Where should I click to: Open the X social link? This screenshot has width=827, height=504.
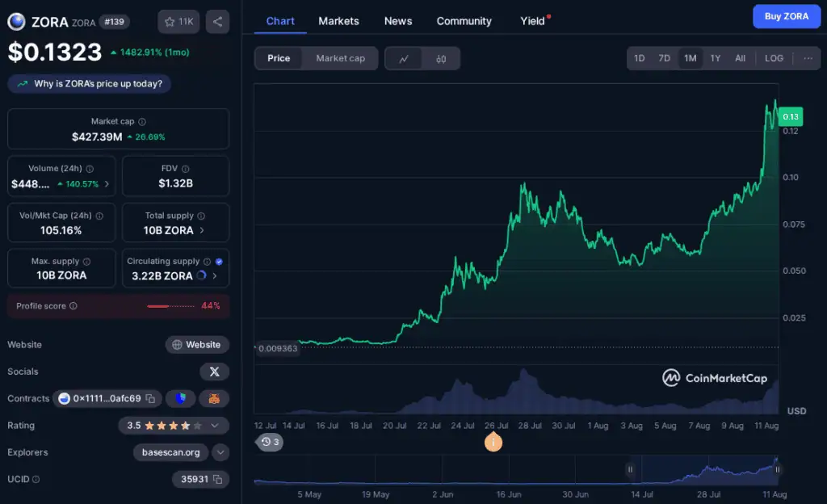pos(214,372)
